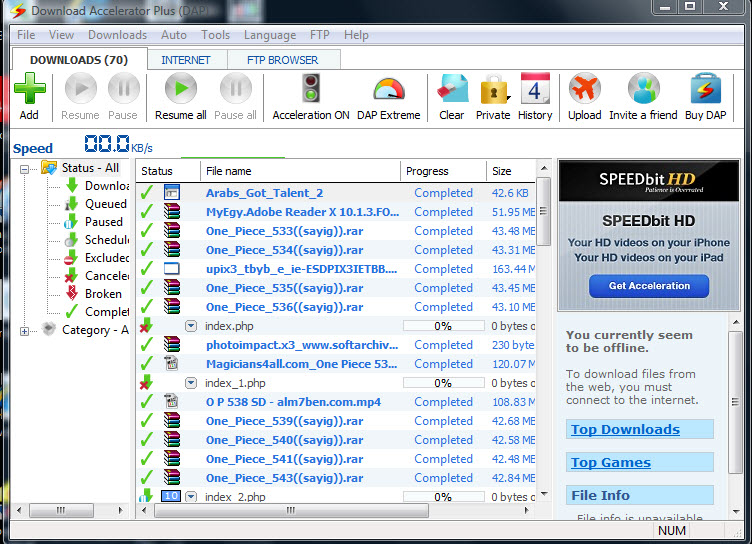
Task: Expand the index.php row dropdown arrow
Action: pyautogui.click(x=191, y=326)
